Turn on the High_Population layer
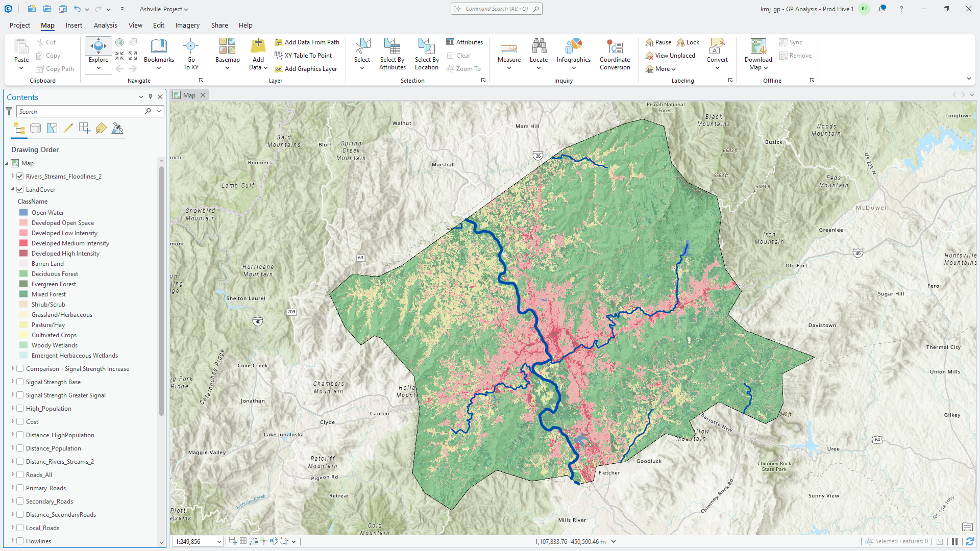Viewport: 980px width, 551px height. 20,409
